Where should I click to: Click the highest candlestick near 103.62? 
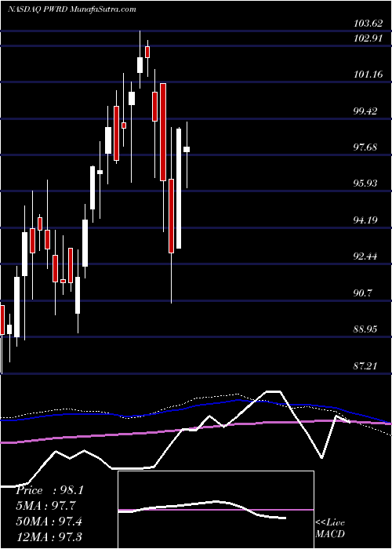(140, 60)
